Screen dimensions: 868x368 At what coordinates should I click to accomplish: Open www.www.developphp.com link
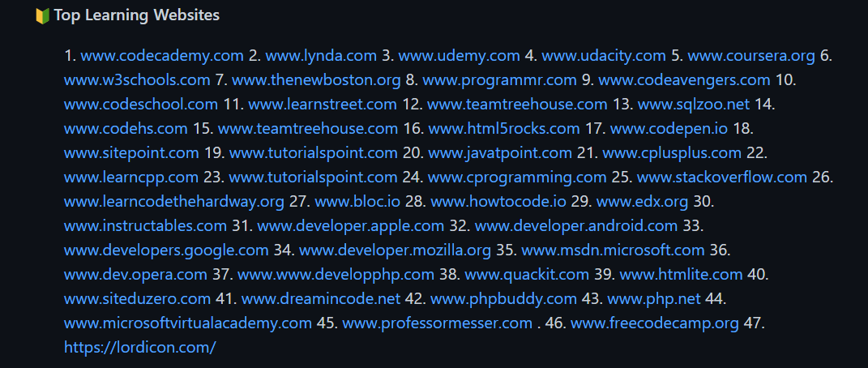[336, 275]
